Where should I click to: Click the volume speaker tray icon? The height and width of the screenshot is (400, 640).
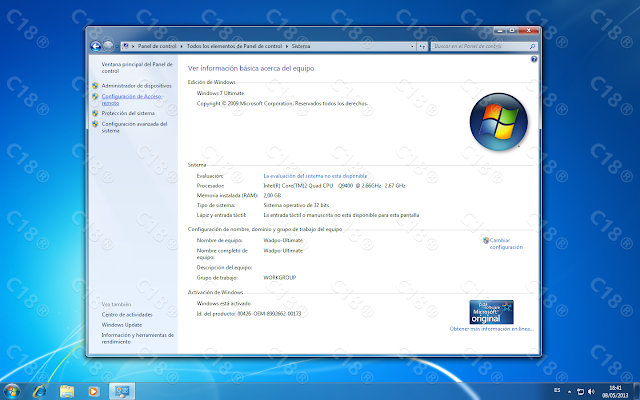(591, 392)
